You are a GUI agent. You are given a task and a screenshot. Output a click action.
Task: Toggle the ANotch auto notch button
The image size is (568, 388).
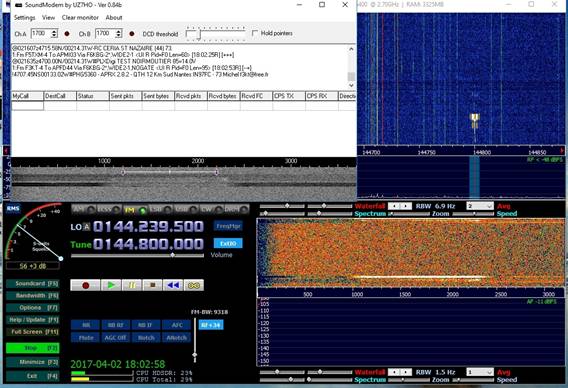pyautogui.click(x=176, y=338)
